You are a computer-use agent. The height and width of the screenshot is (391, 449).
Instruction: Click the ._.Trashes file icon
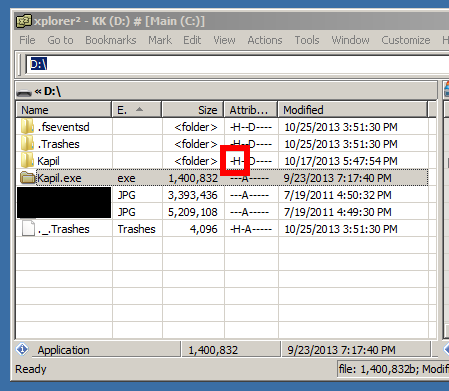tap(28, 229)
